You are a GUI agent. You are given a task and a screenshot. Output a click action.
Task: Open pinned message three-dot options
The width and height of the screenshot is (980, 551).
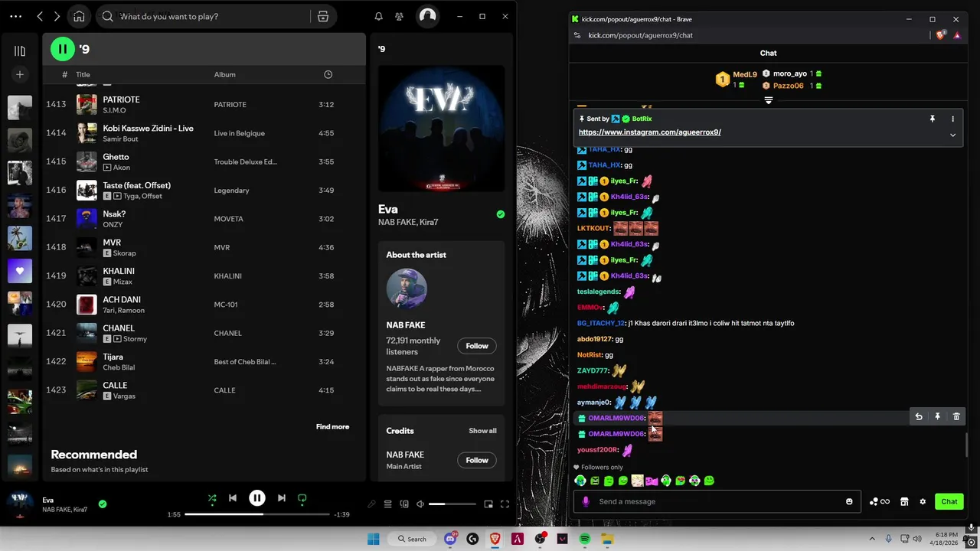(x=952, y=119)
